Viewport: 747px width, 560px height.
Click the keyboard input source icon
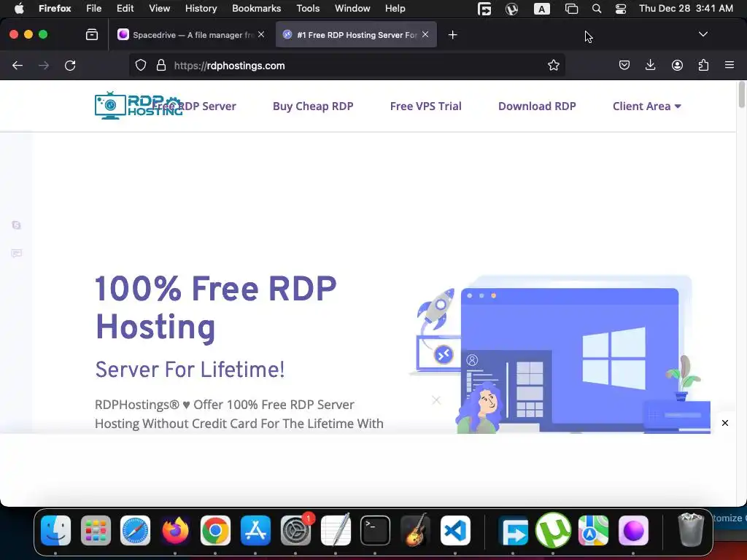[x=542, y=9]
